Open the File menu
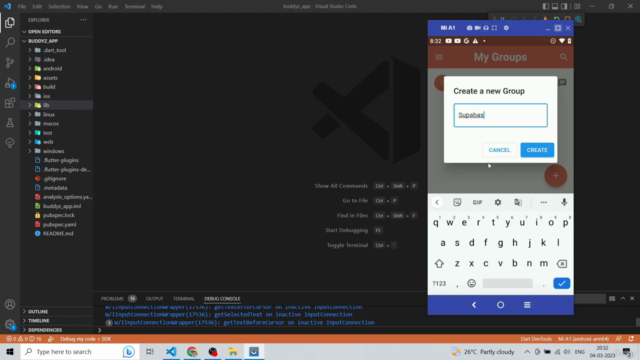 point(22,7)
